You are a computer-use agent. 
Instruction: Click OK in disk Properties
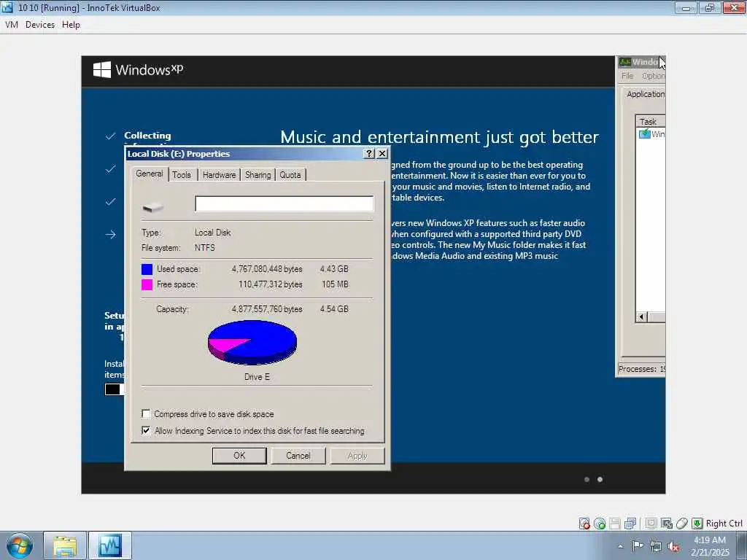[239, 456]
